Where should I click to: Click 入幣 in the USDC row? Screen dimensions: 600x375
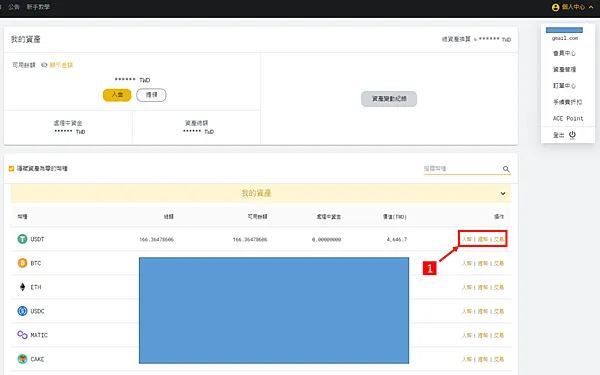click(x=466, y=311)
